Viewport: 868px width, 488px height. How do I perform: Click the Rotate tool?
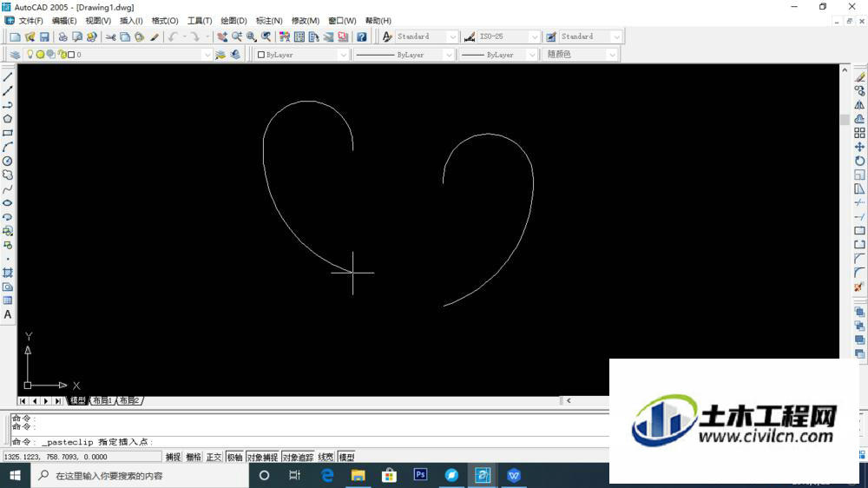(x=859, y=161)
